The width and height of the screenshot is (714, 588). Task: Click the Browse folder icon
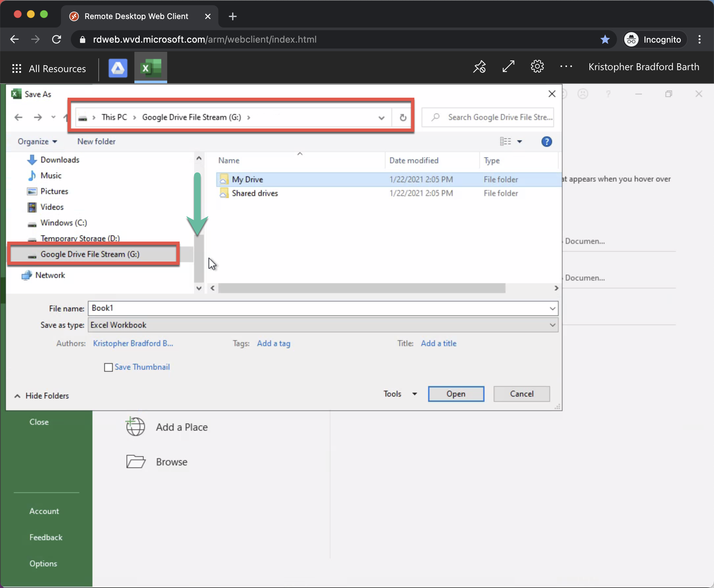136,461
